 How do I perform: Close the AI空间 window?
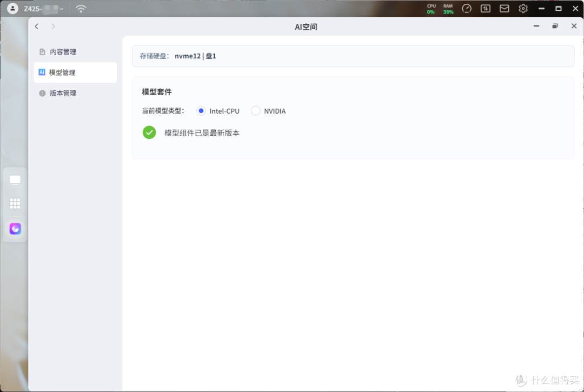click(574, 26)
